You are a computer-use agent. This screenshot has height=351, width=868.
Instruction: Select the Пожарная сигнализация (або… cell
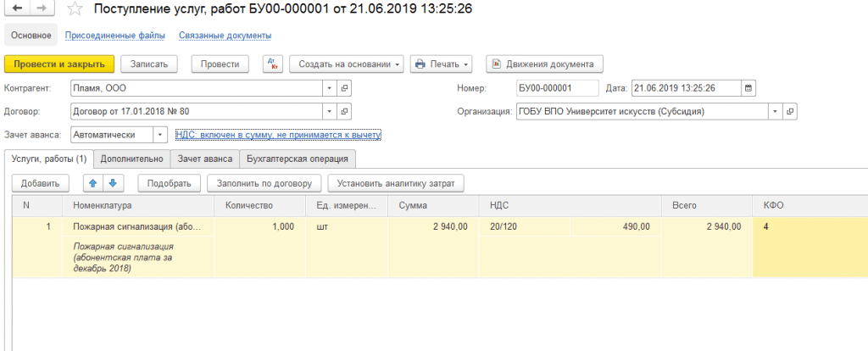coord(138,226)
